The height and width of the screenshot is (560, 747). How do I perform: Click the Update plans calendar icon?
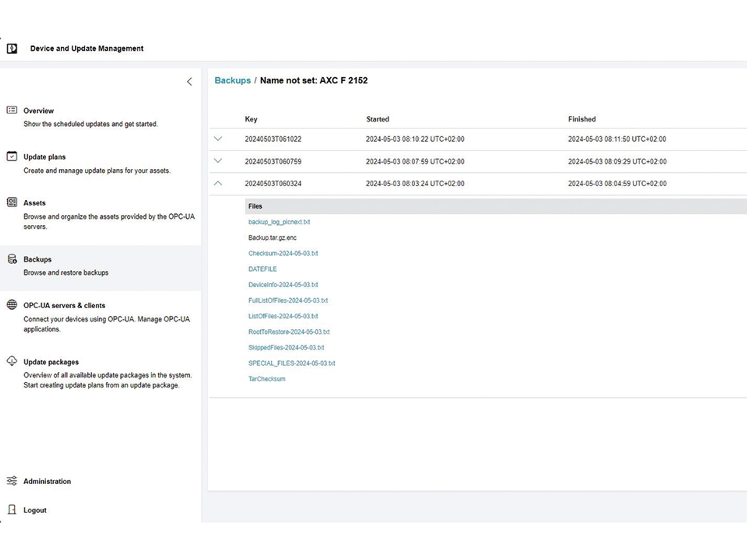point(12,156)
